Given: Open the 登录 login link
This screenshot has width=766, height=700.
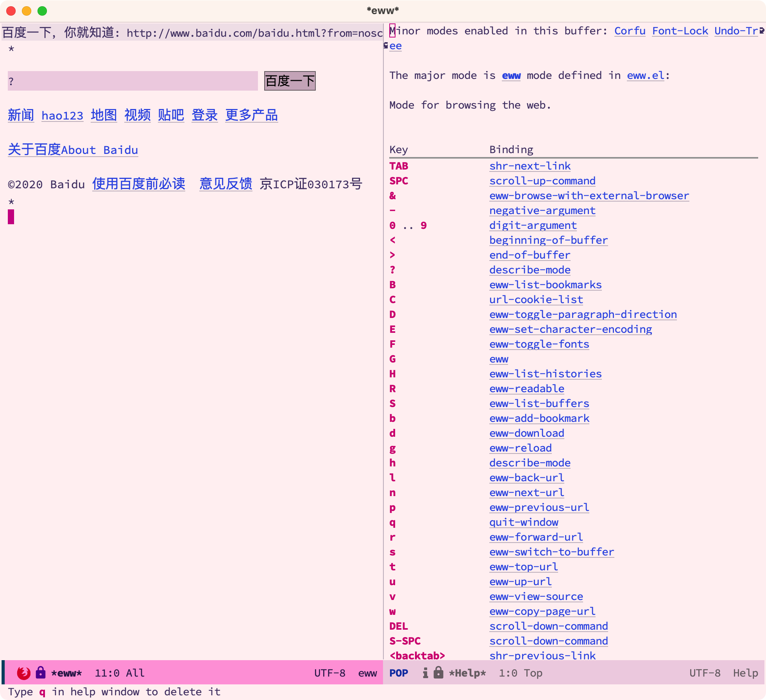Looking at the screenshot, I should coord(205,115).
